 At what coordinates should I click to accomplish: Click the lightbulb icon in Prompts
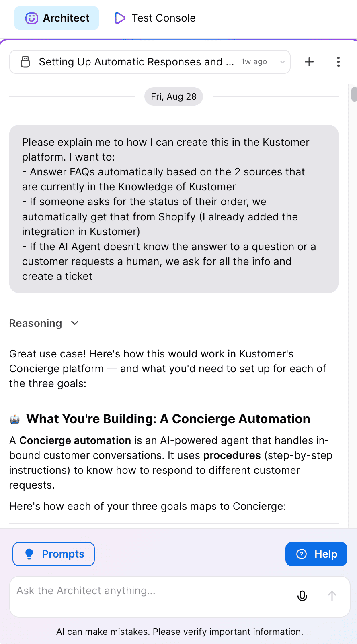29,554
